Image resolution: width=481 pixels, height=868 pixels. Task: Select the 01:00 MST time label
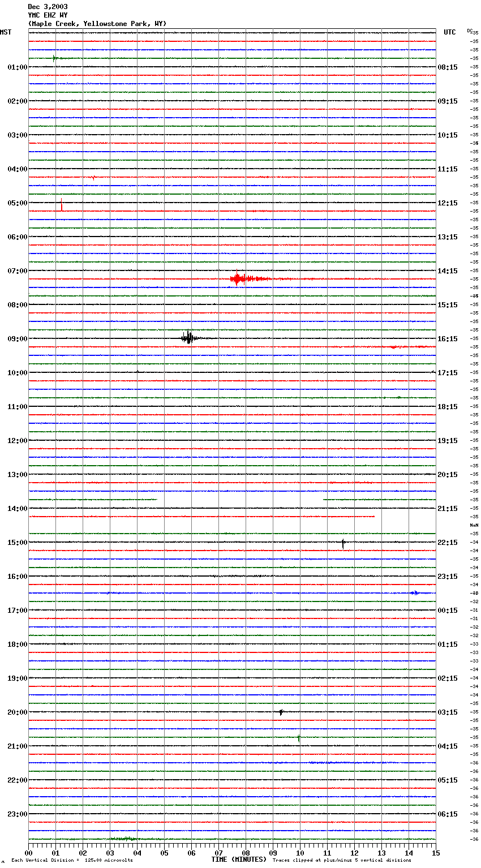point(17,67)
